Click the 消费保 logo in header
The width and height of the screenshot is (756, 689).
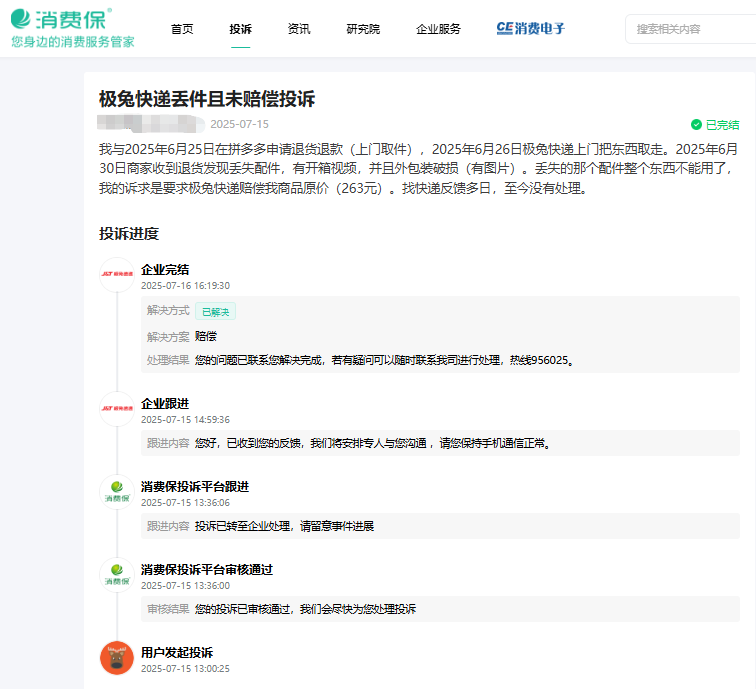pyautogui.click(x=61, y=19)
